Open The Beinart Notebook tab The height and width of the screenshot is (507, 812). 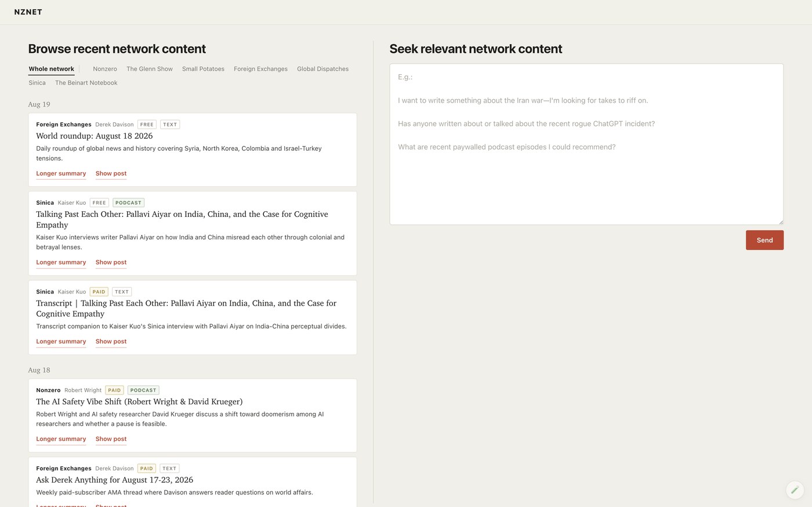86,83
